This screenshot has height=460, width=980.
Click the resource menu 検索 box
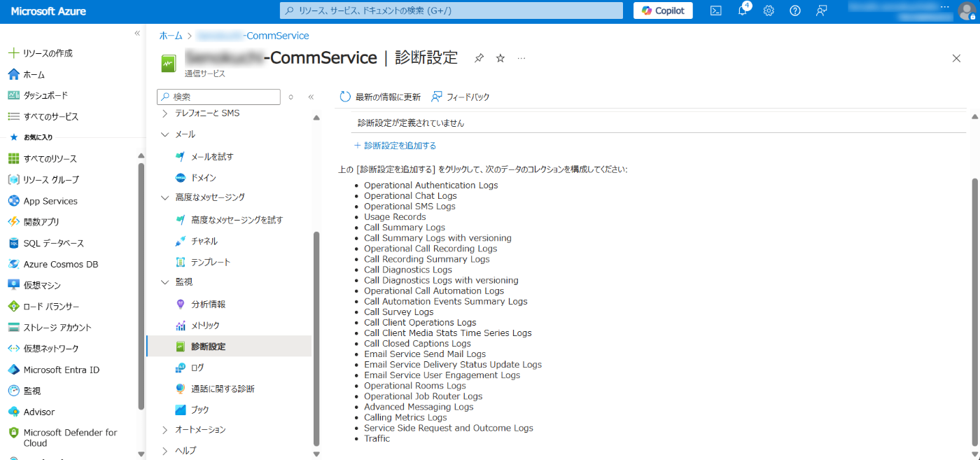[219, 97]
